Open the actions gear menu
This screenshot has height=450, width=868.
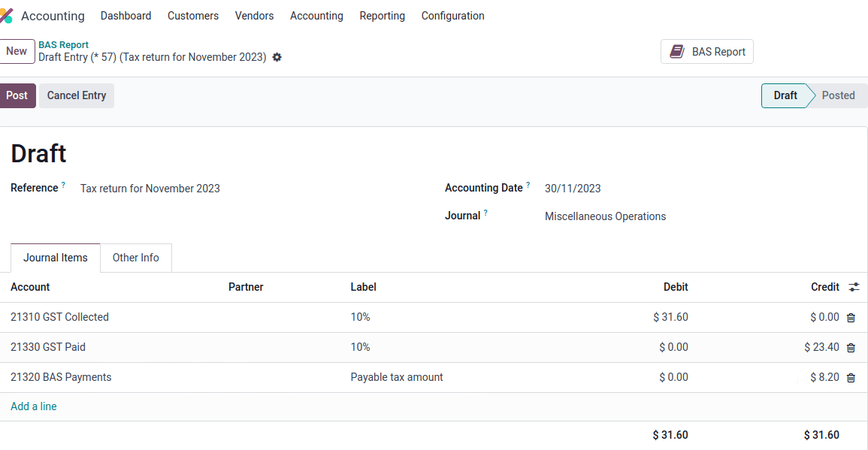point(277,57)
